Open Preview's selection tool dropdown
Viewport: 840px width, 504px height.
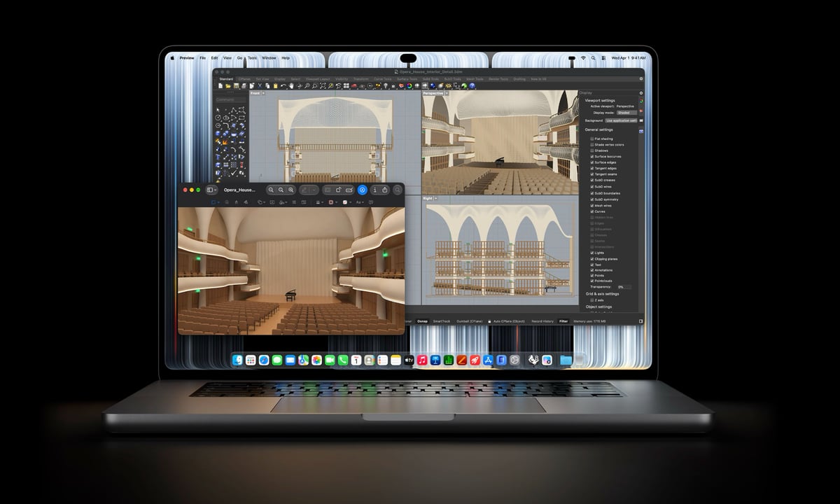[215, 202]
